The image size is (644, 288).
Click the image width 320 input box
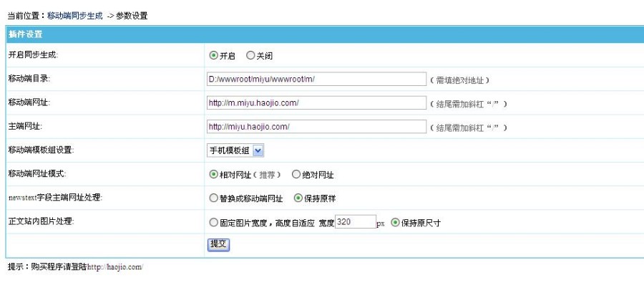[356, 222]
